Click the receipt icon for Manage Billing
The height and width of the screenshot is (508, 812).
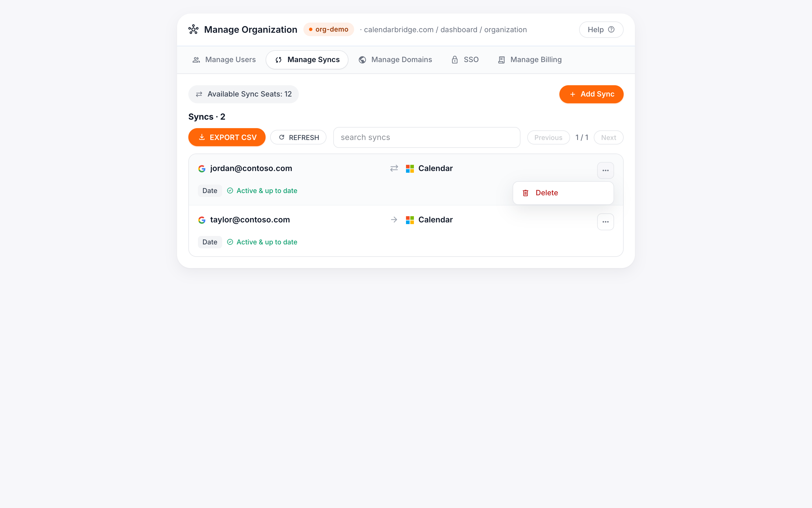coord(501,60)
